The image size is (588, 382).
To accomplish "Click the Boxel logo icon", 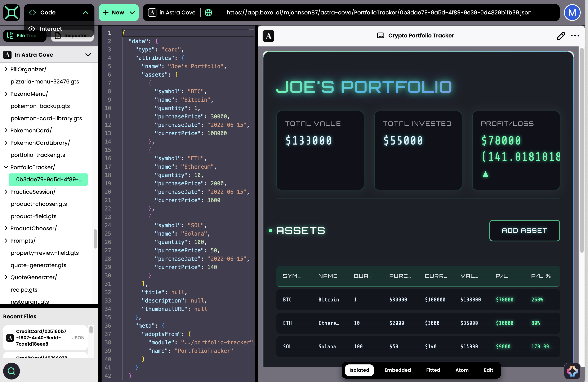I will (x=12, y=13).
